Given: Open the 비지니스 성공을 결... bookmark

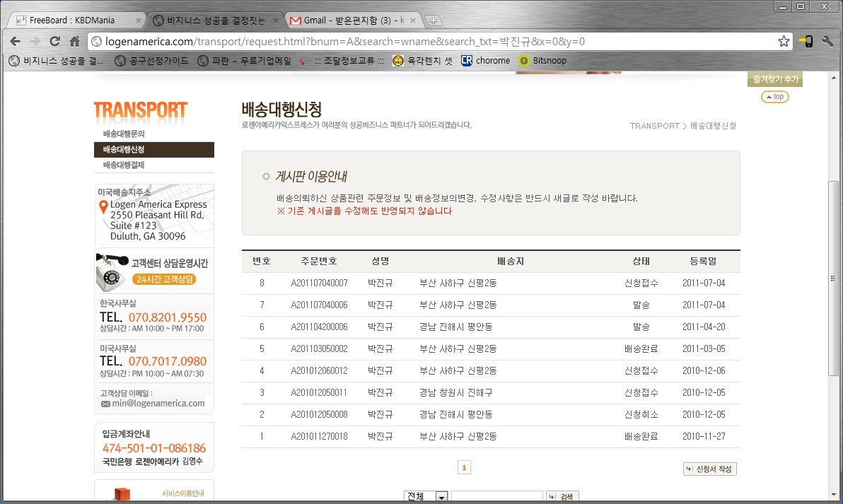Looking at the screenshot, I should click(x=57, y=61).
